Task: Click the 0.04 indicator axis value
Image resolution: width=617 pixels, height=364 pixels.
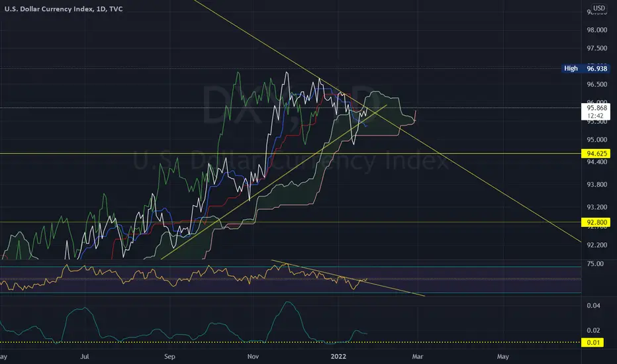Action: 593,305
